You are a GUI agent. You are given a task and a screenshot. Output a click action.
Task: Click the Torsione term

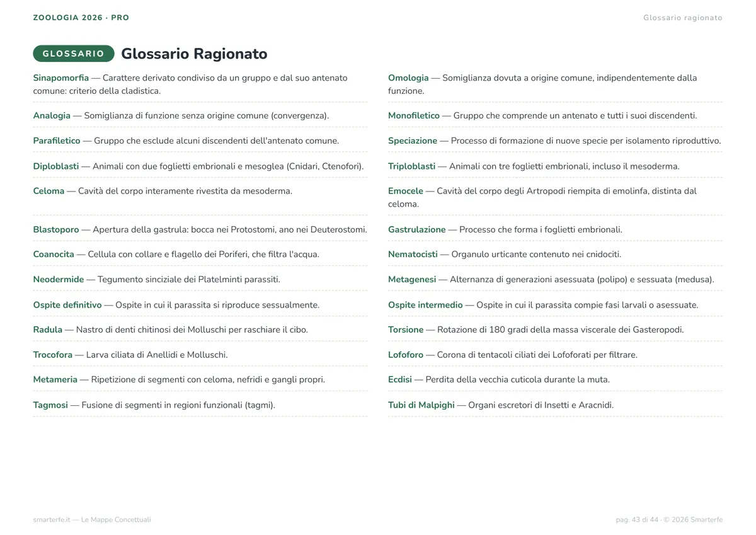tap(406, 330)
